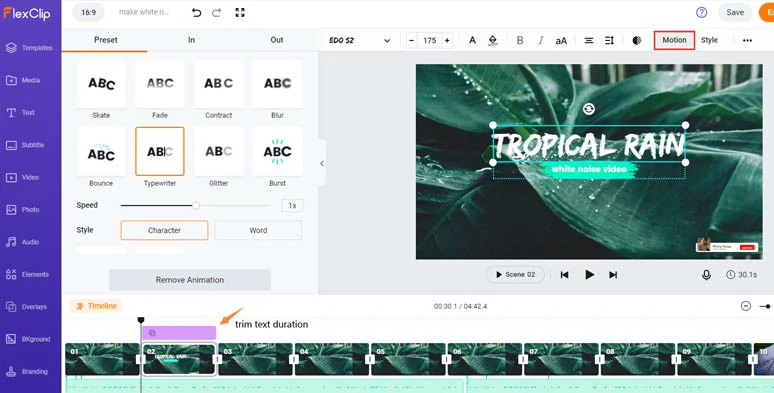
Task: Toggle bold formatting
Action: [520, 40]
